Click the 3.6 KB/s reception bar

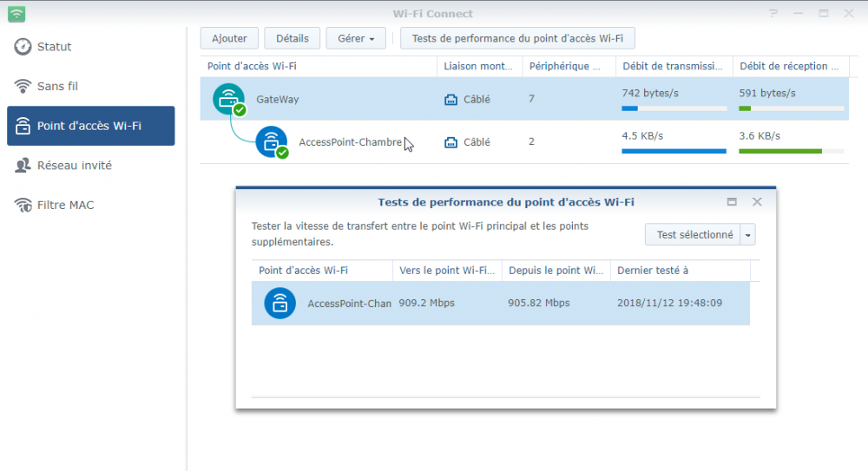[791, 151]
